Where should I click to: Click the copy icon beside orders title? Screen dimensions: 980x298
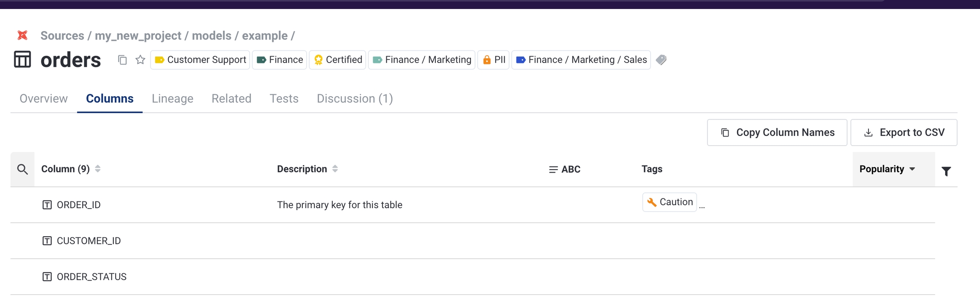pos(122,60)
